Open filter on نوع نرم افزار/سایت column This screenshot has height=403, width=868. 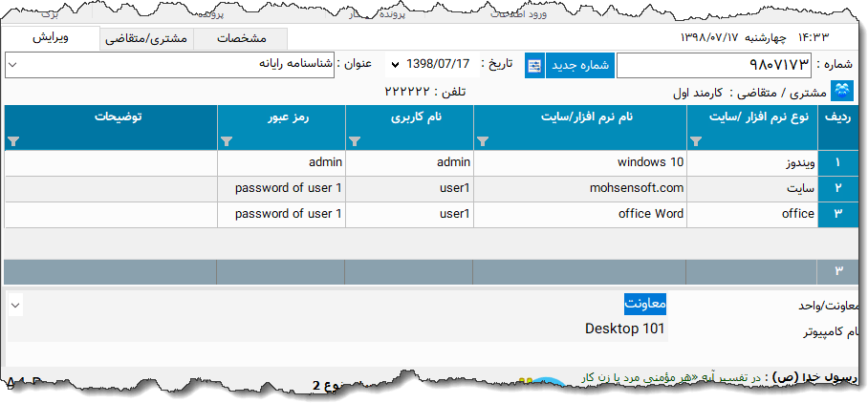695,141
